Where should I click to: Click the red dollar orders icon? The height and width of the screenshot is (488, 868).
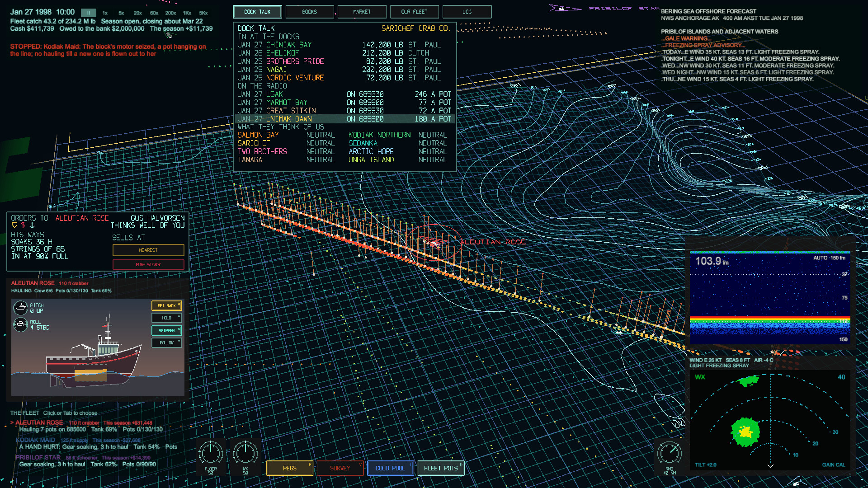(23, 225)
